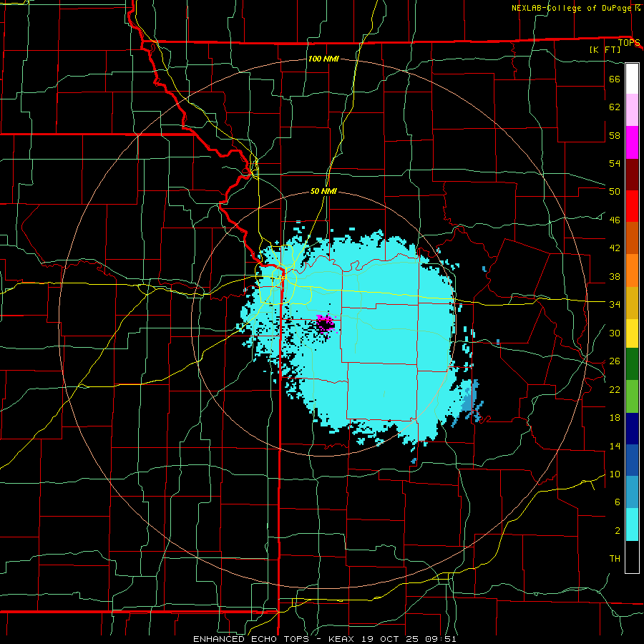The image size is (644, 644).
Task: Click the 42 legend value
Action: click(615, 248)
